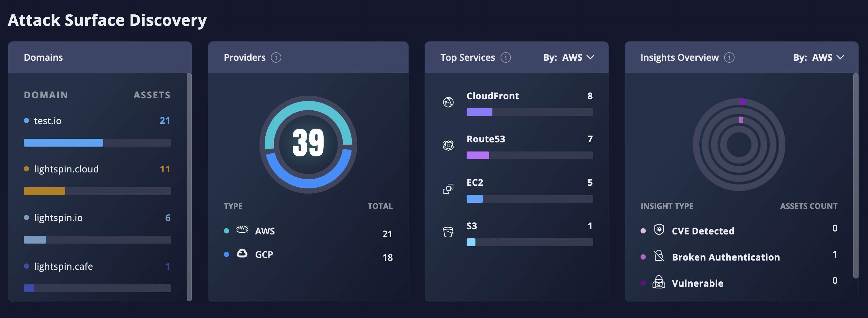Click the DOMAIN column header

pyautogui.click(x=46, y=95)
